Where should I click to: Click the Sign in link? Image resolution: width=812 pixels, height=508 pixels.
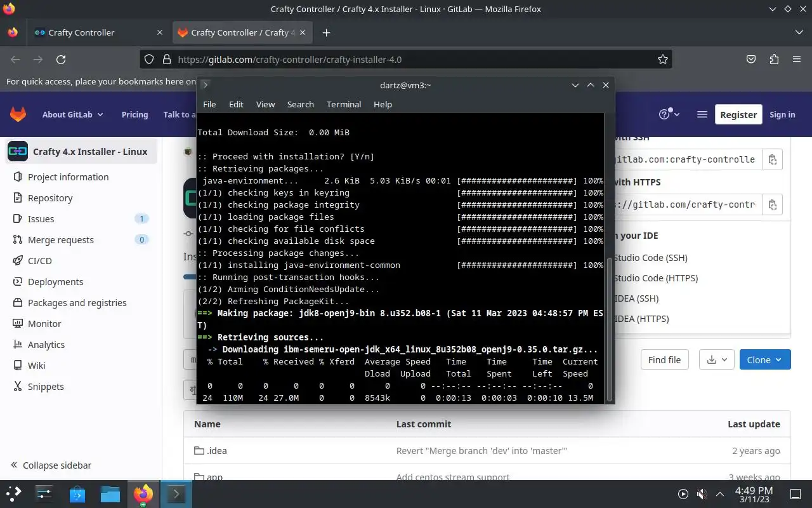[782, 114]
